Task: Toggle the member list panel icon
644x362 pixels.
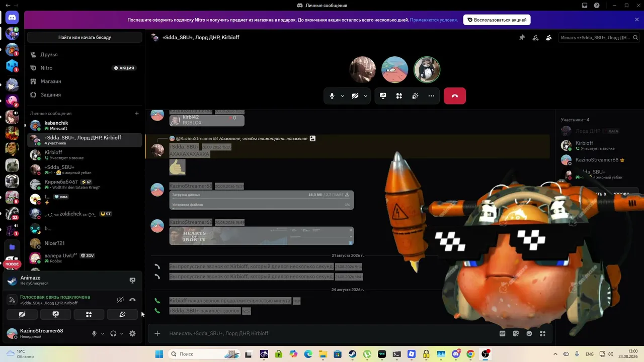Action: (548, 38)
